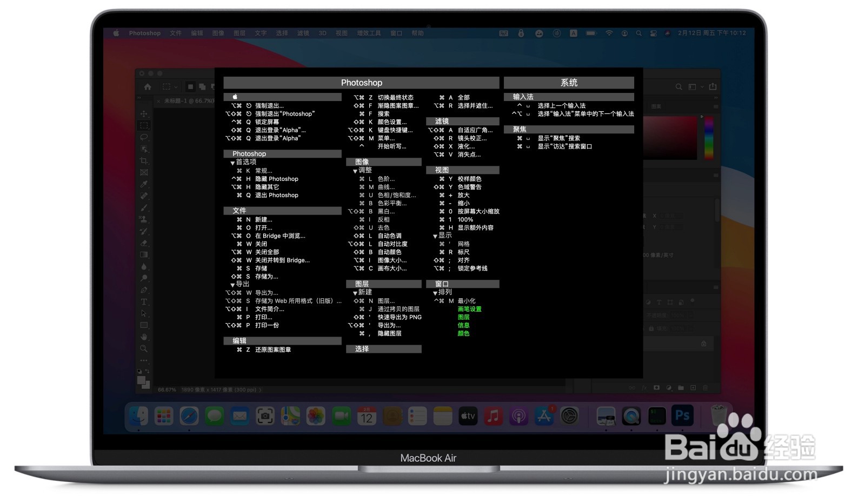Open the 滤镜 menu in menu bar
Viewport: 865px width, 504px height.
[303, 33]
